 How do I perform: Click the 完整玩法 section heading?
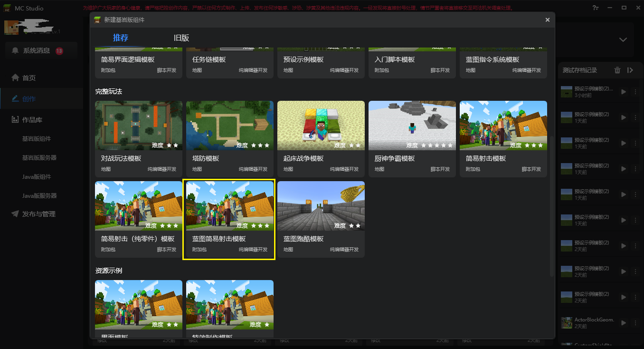[109, 91]
